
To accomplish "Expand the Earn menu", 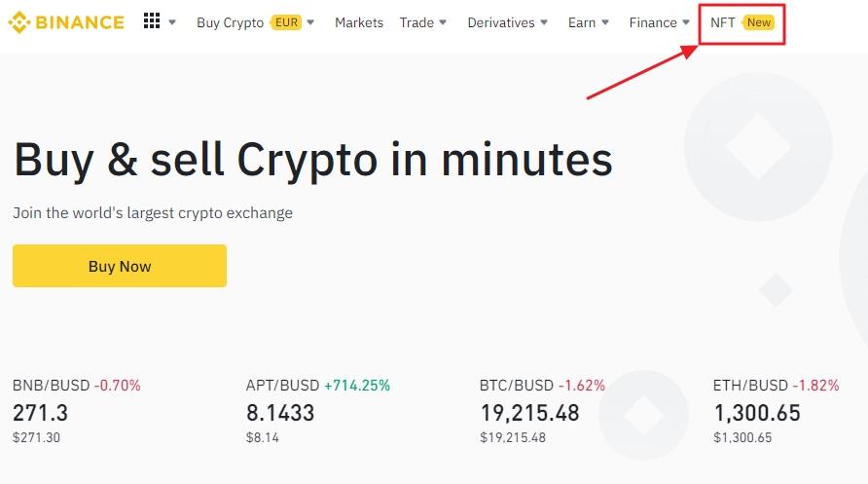I will click(589, 22).
